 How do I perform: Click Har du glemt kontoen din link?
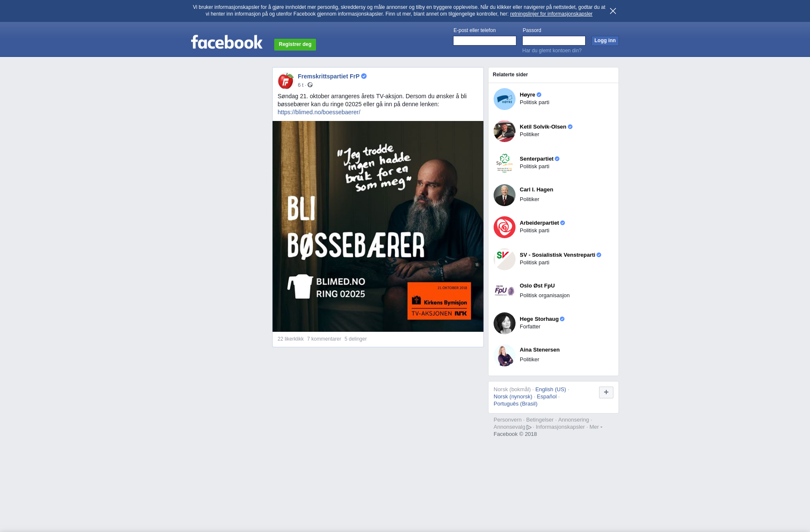point(552,51)
